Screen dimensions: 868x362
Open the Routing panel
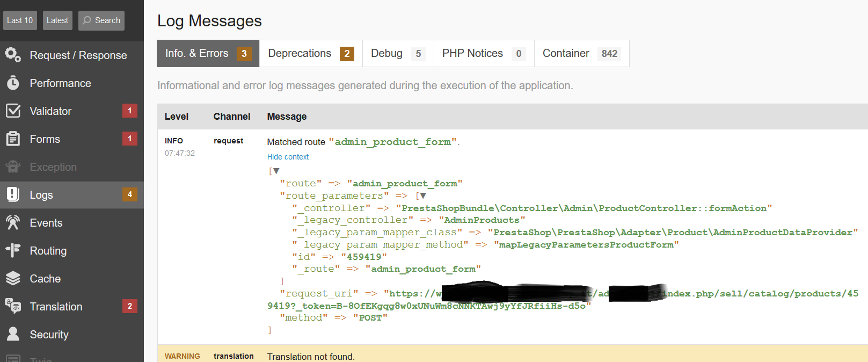(x=72, y=251)
